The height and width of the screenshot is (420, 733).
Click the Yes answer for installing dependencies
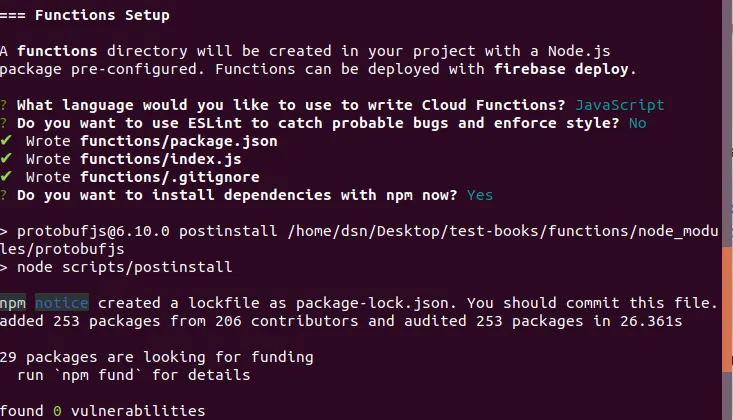(x=480, y=195)
